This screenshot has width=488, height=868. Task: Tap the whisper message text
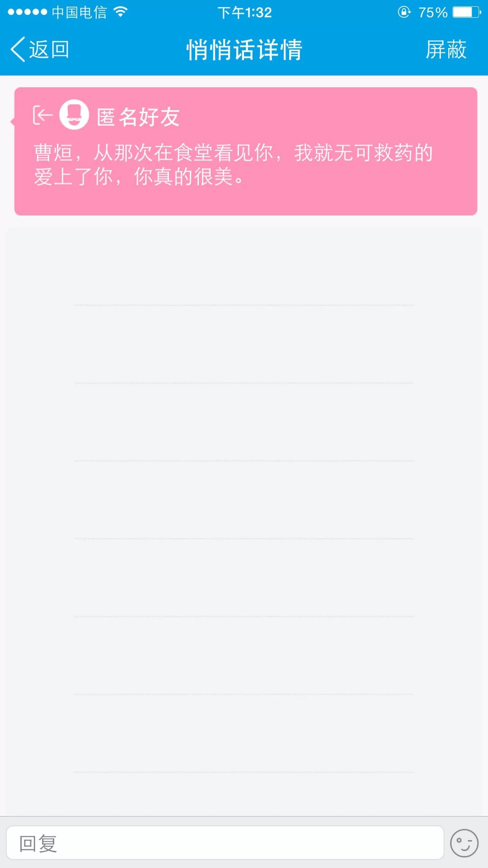pyautogui.click(x=233, y=165)
